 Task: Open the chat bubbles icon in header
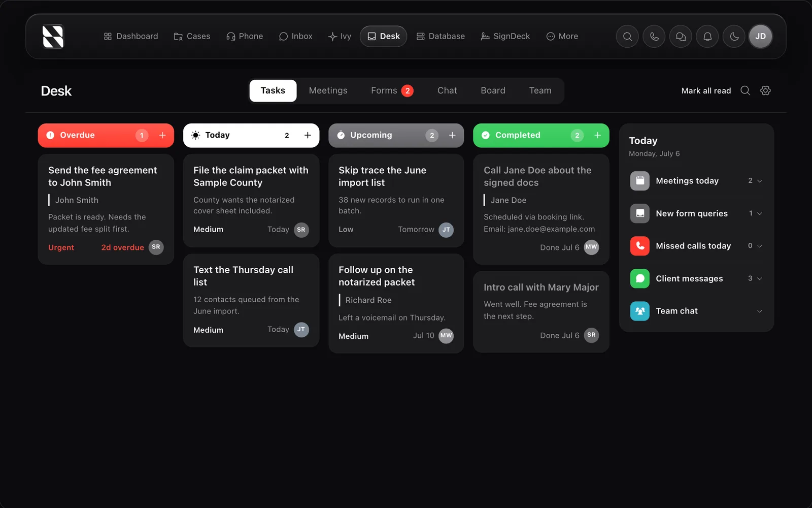pyautogui.click(x=681, y=37)
